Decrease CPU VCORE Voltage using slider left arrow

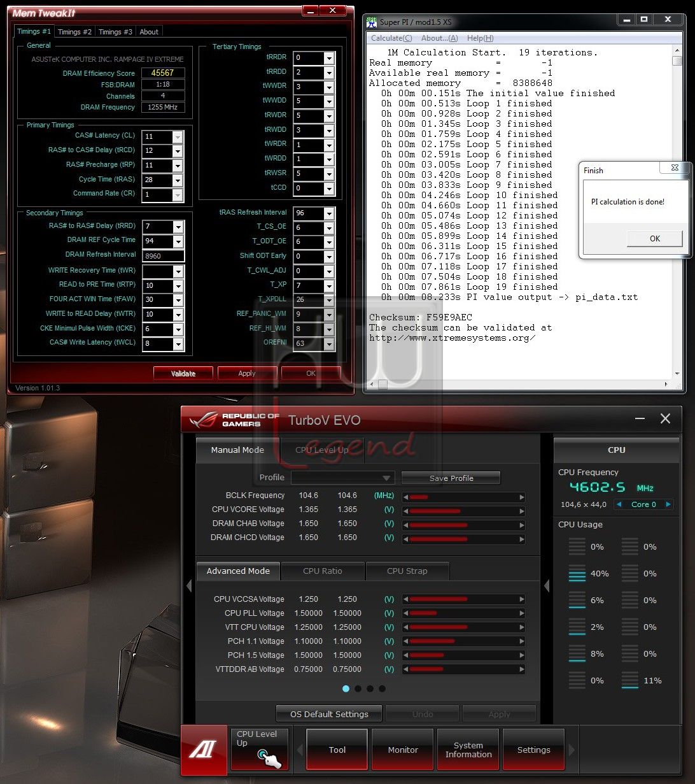point(405,511)
